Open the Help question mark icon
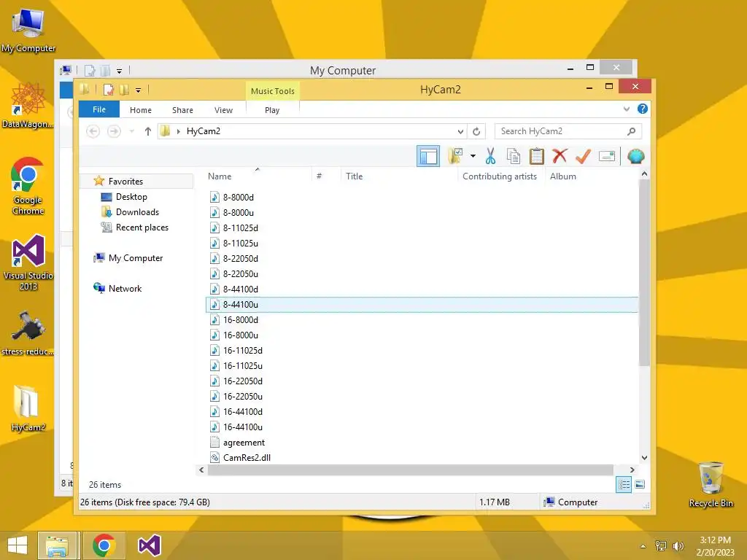Image resolution: width=747 pixels, height=560 pixels. coord(642,109)
